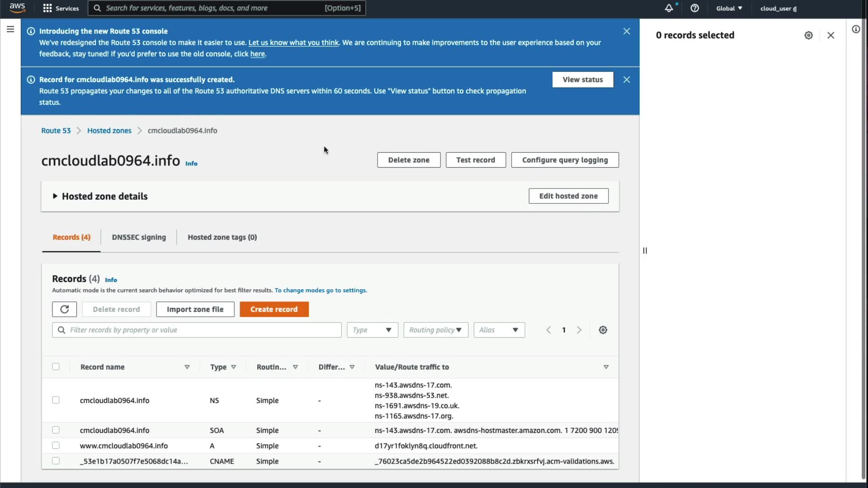
Task: Open the help question mark icon
Action: [x=695, y=8]
